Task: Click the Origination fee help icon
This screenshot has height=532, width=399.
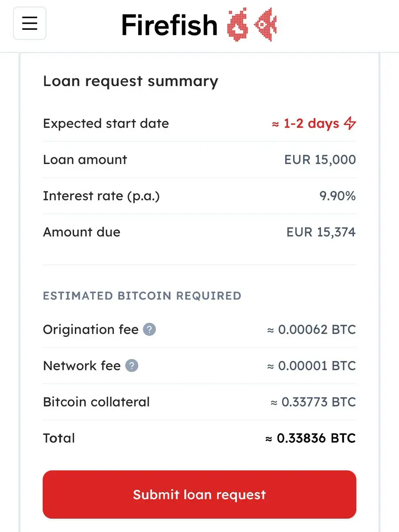Action: (150, 330)
